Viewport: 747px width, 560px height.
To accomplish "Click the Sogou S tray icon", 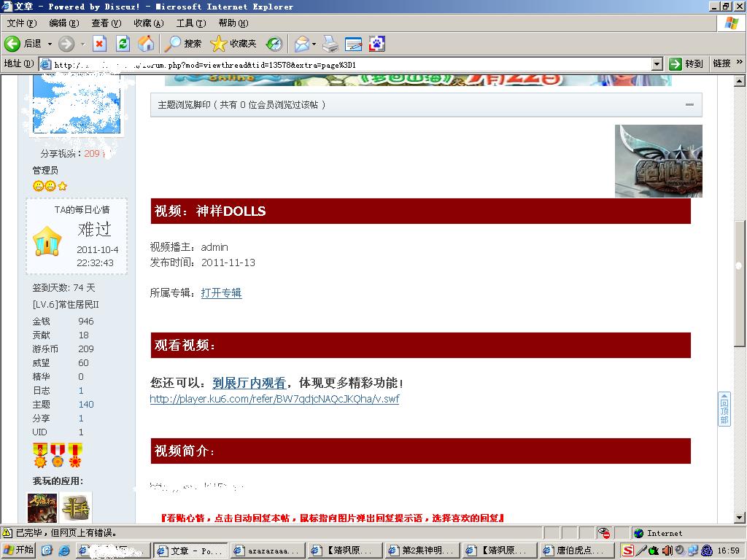I will 628,551.
